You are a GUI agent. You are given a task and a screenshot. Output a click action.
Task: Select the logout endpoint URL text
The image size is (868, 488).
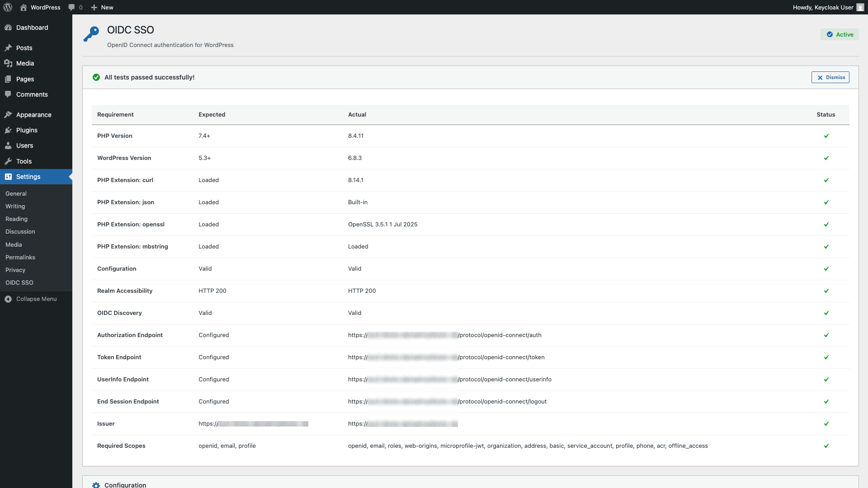(448, 402)
